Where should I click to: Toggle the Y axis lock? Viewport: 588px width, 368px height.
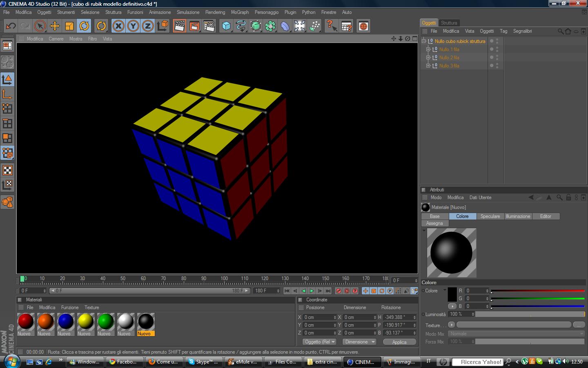click(x=133, y=26)
